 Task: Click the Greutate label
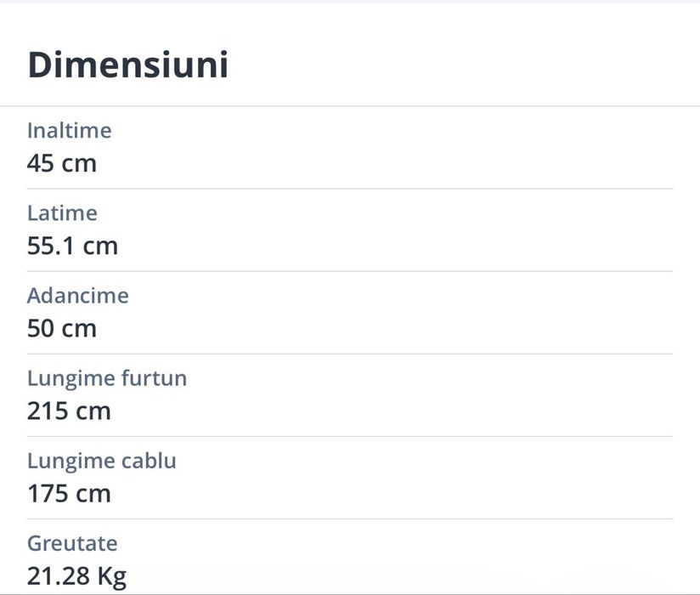click(72, 543)
